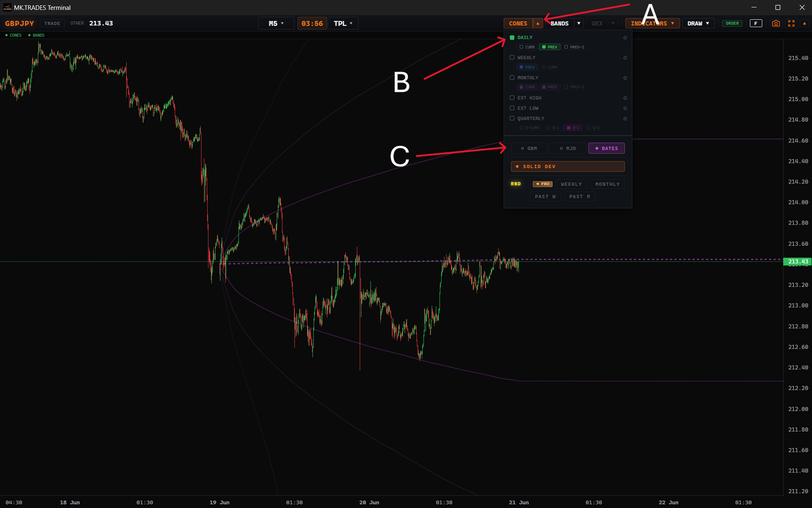Toggle CURR under WEEKLY
The height and width of the screenshot is (508, 812).
550,67
